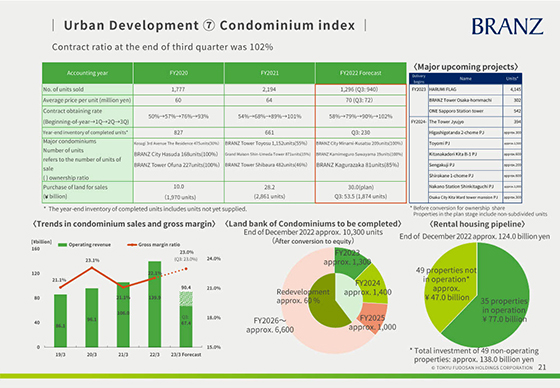Click the '1,777' units sold cell

coord(178,89)
